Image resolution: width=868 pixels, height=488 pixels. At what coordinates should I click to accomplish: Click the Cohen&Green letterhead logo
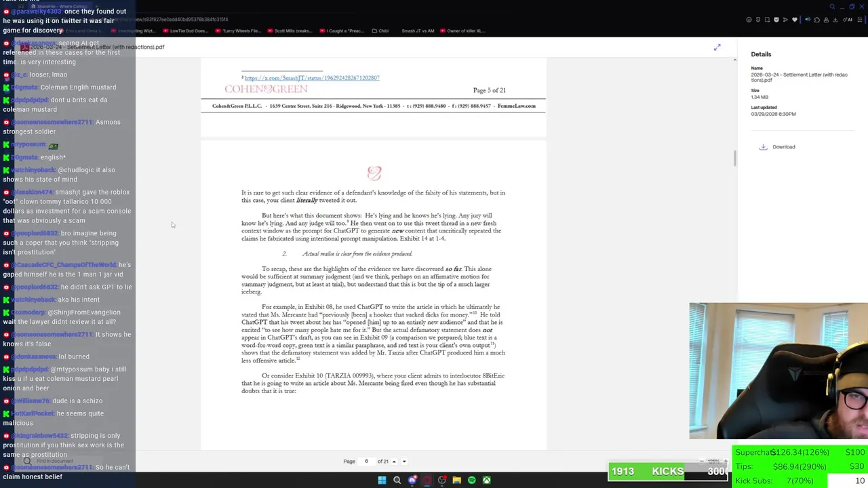click(x=266, y=89)
